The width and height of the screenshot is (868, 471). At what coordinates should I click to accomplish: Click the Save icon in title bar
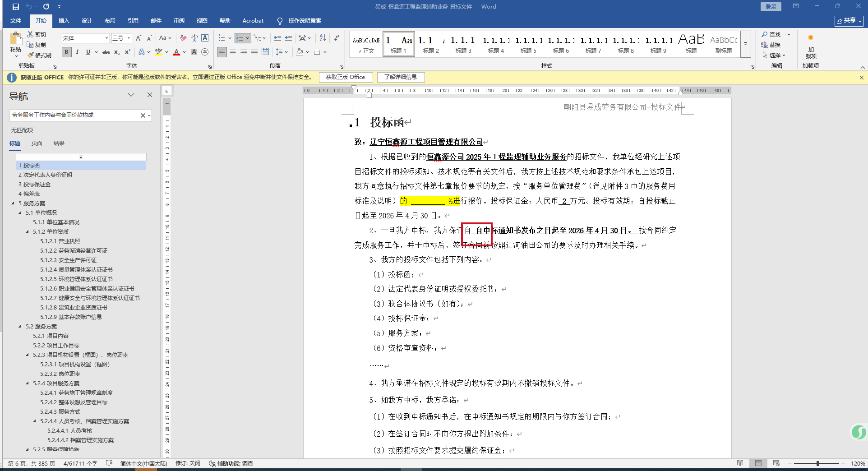pos(16,7)
